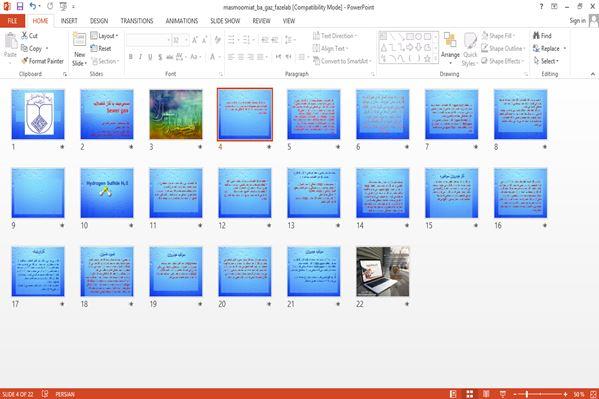
Task: Switch to the INSERT tab
Action: click(x=69, y=21)
